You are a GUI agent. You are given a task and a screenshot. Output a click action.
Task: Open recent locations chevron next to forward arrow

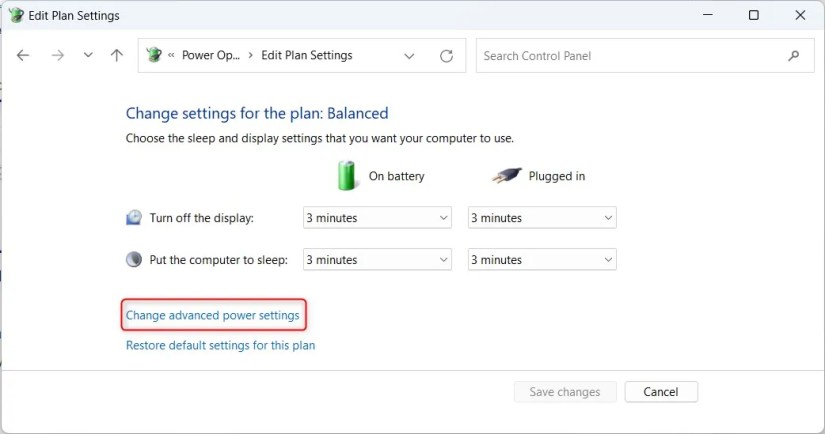[x=88, y=55]
